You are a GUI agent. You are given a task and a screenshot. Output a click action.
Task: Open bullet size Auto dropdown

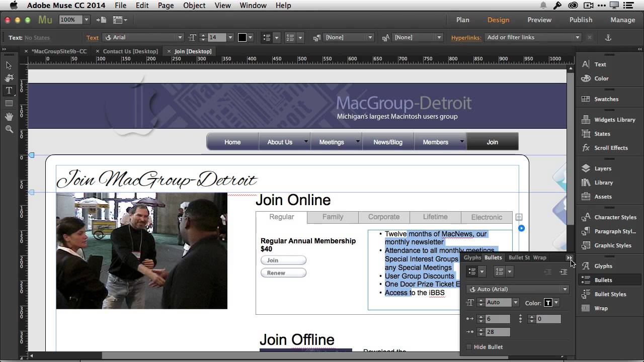pyautogui.click(x=515, y=303)
